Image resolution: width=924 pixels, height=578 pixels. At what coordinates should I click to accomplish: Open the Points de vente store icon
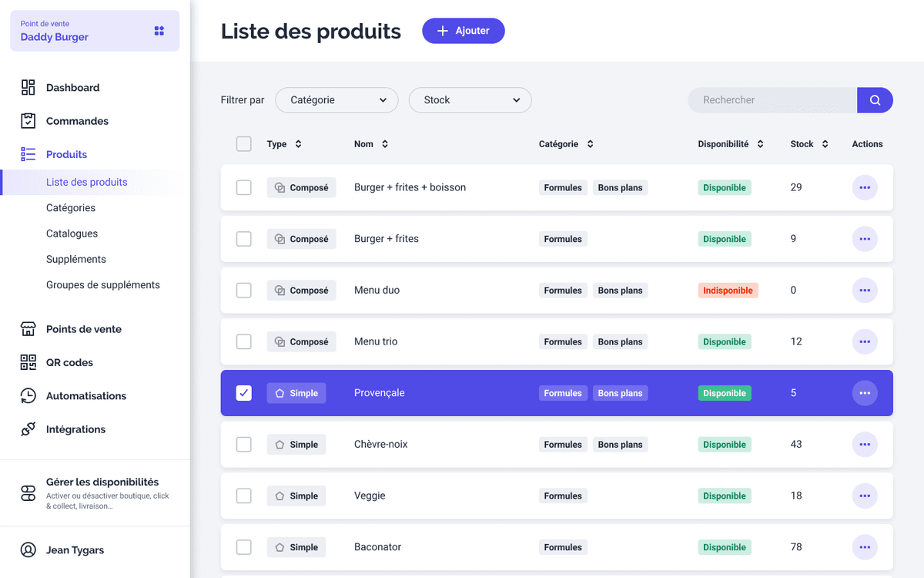[x=28, y=329]
